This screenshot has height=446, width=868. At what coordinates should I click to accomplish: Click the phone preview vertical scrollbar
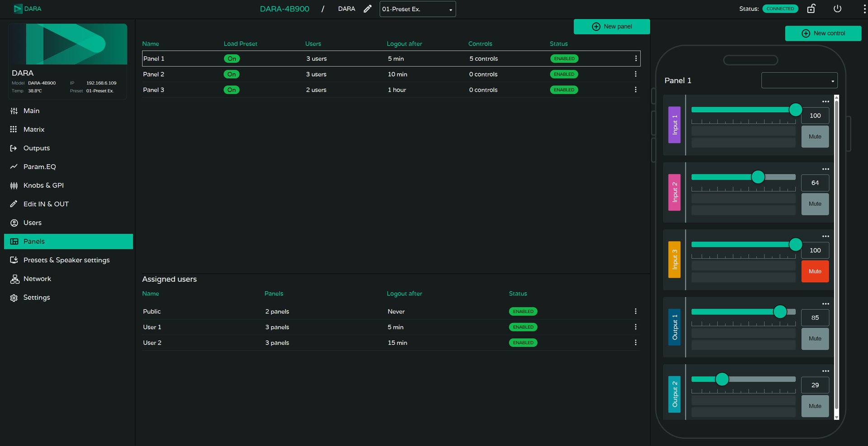[836, 257]
